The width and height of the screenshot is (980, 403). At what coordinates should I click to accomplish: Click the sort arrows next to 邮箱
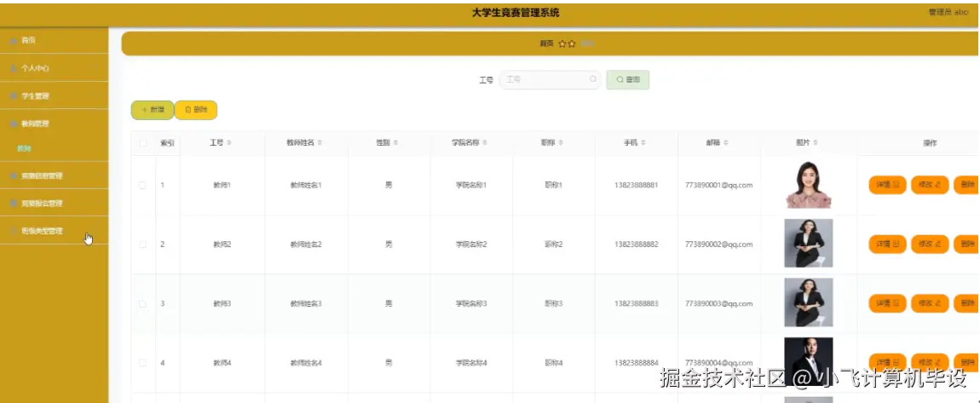[725, 143]
